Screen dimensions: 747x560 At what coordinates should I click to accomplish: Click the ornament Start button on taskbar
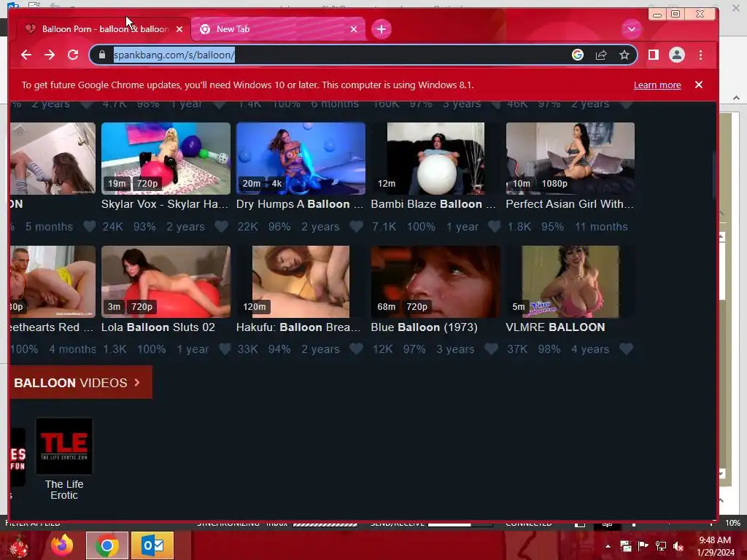[19, 545]
